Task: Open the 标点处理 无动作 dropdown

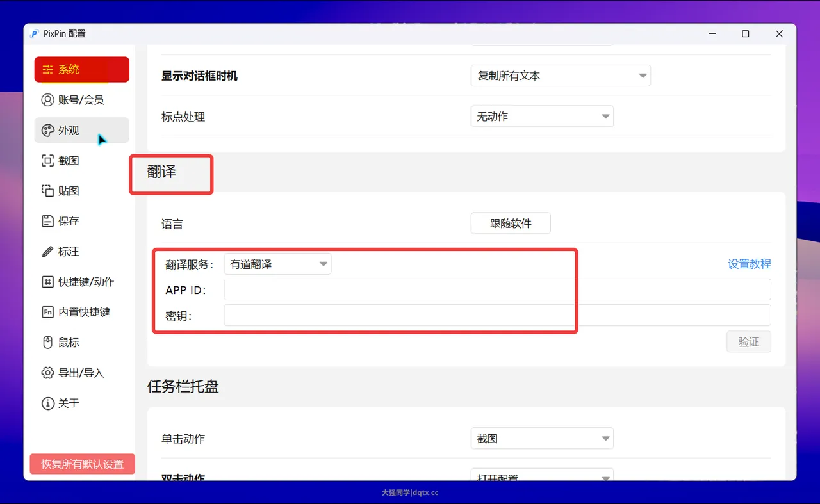Action: click(541, 117)
